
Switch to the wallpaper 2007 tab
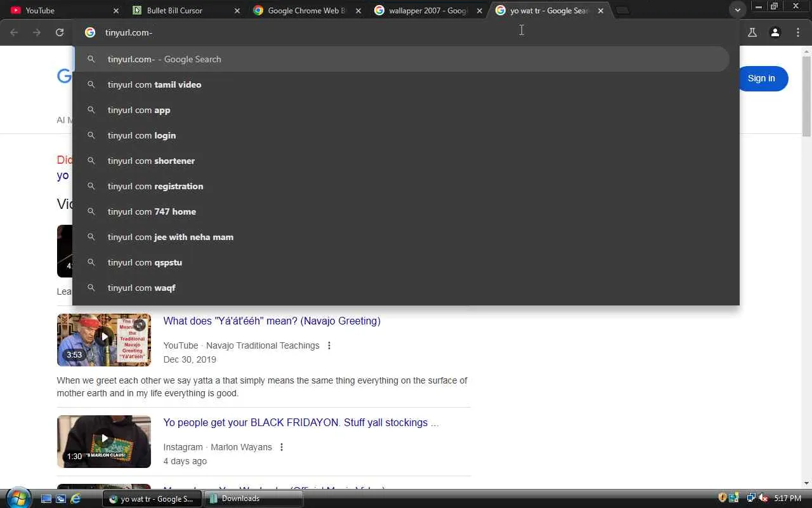pos(428,11)
